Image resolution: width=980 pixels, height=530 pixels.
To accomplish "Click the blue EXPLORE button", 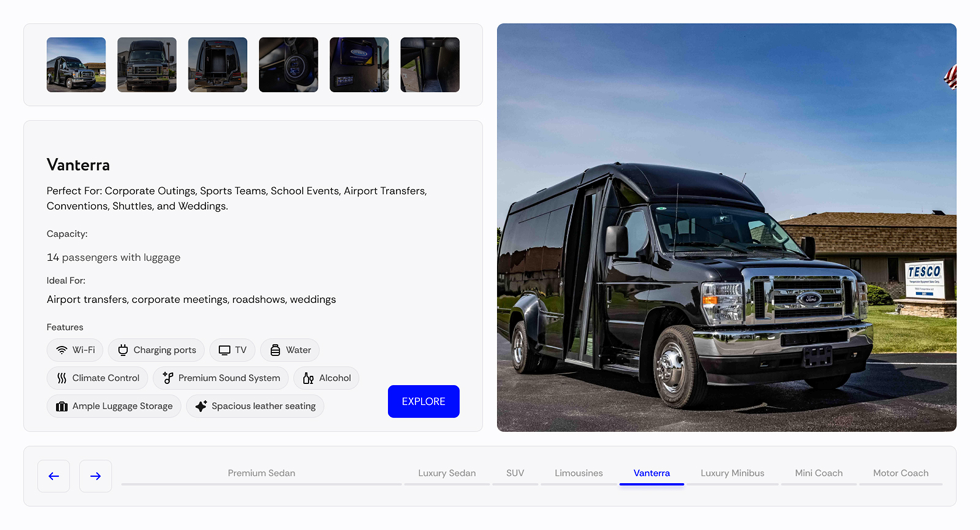I will click(x=424, y=401).
